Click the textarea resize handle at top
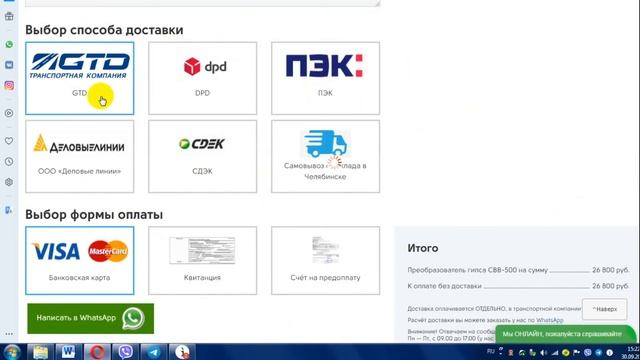Viewport: 640px width, 360px height. 377,3
